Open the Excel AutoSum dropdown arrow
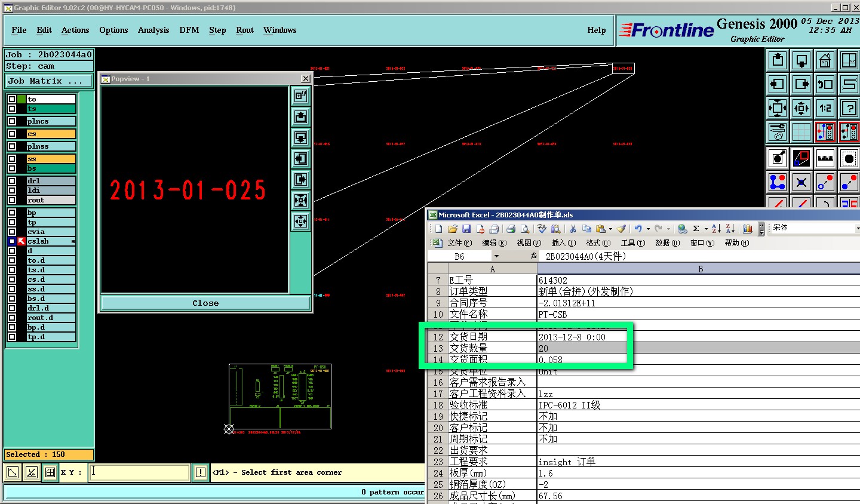Image resolution: width=860 pixels, height=504 pixels. coord(706,229)
